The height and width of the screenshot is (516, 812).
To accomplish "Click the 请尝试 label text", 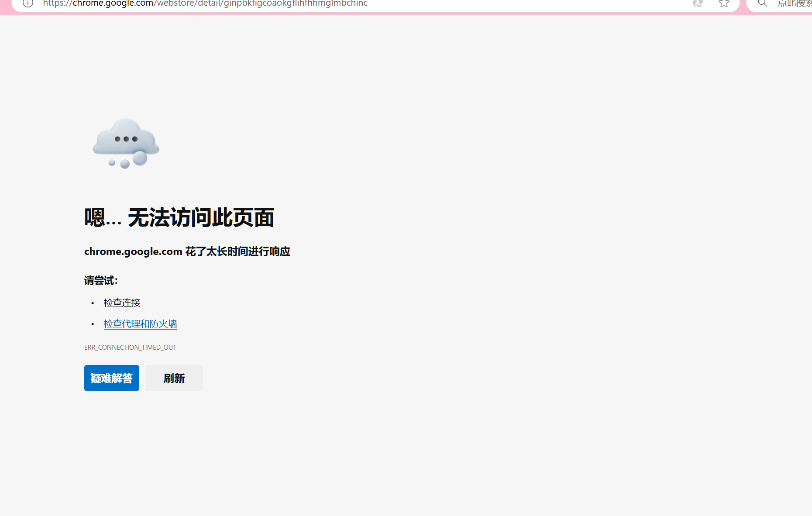I will point(101,281).
